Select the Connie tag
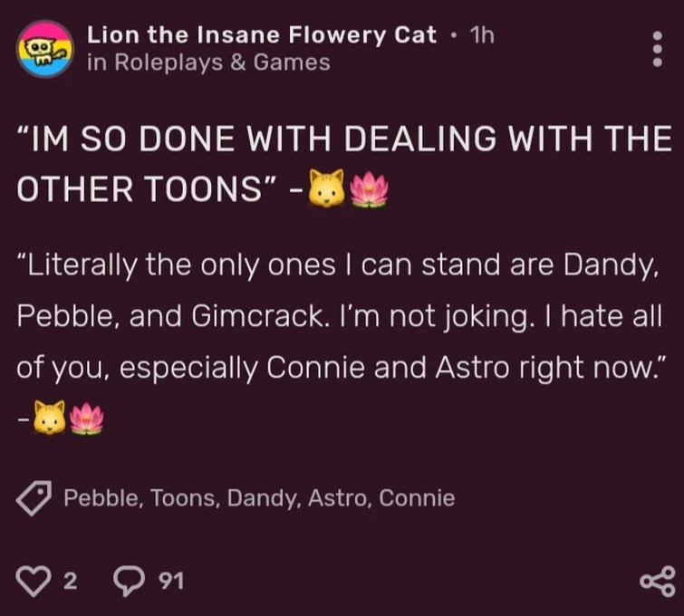Image resolution: width=684 pixels, height=616 pixels. pyautogui.click(x=417, y=498)
